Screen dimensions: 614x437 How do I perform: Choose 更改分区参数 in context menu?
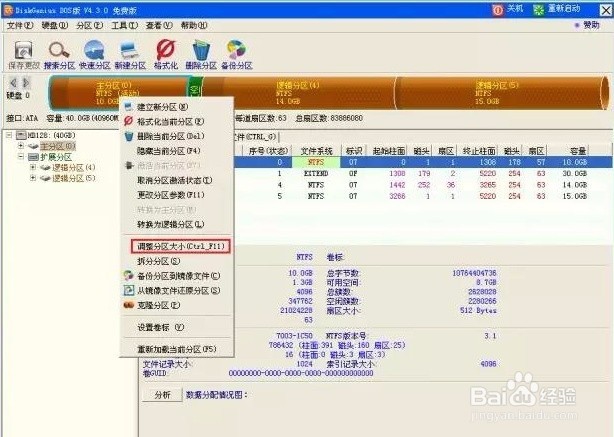(177, 195)
